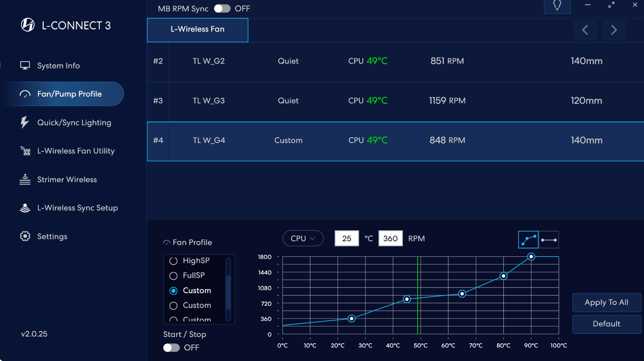
Task: Select fan row #4 TL W_G4
Action: [x=395, y=141]
